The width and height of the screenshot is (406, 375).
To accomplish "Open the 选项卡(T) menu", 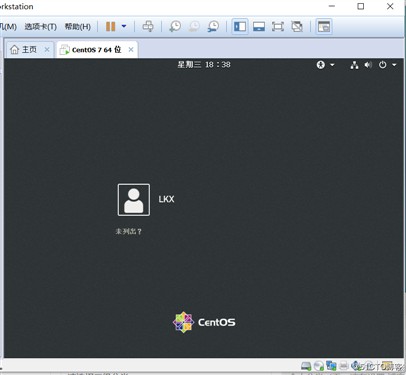I will tap(41, 26).
